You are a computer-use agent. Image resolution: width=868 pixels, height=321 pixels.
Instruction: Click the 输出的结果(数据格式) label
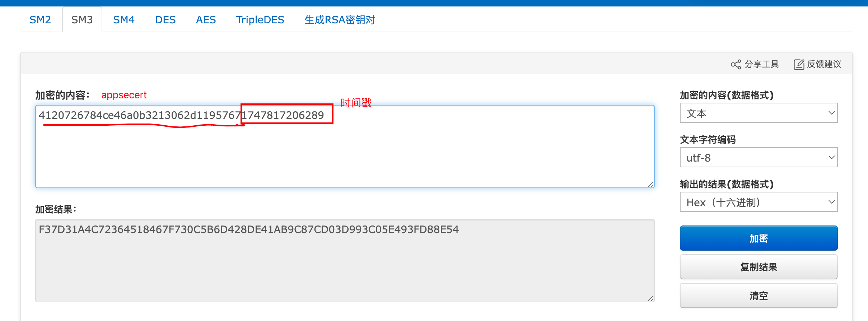727,184
